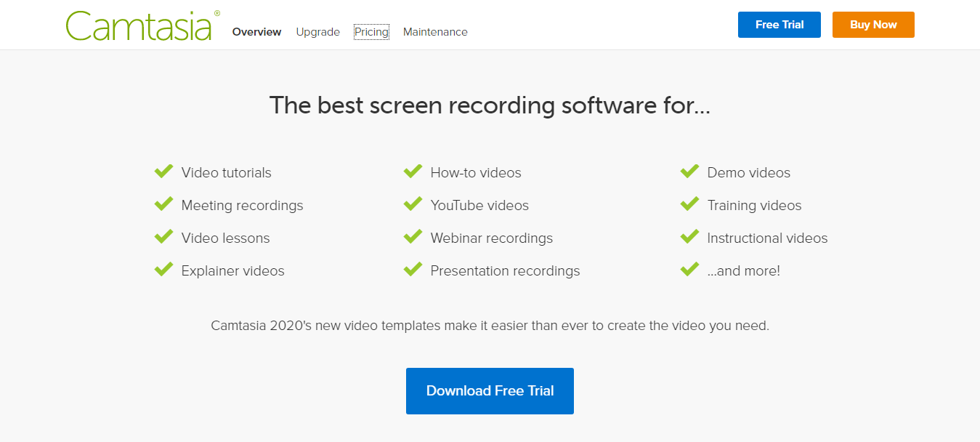Click the orange Buy Now button

pos(872,24)
